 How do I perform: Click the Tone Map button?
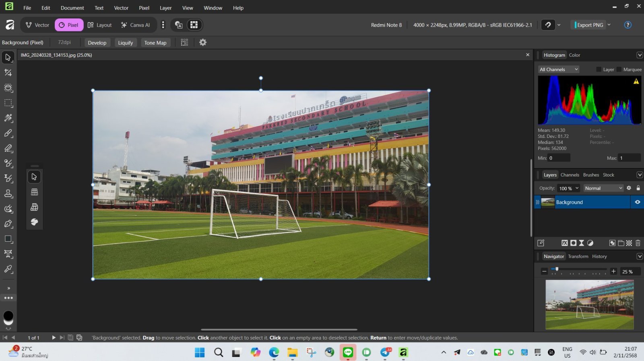pyautogui.click(x=155, y=43)
